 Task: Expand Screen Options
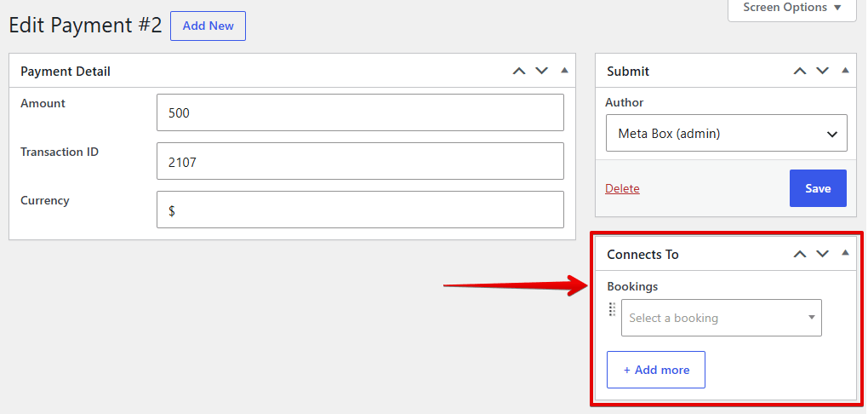(x=792, y=8)
